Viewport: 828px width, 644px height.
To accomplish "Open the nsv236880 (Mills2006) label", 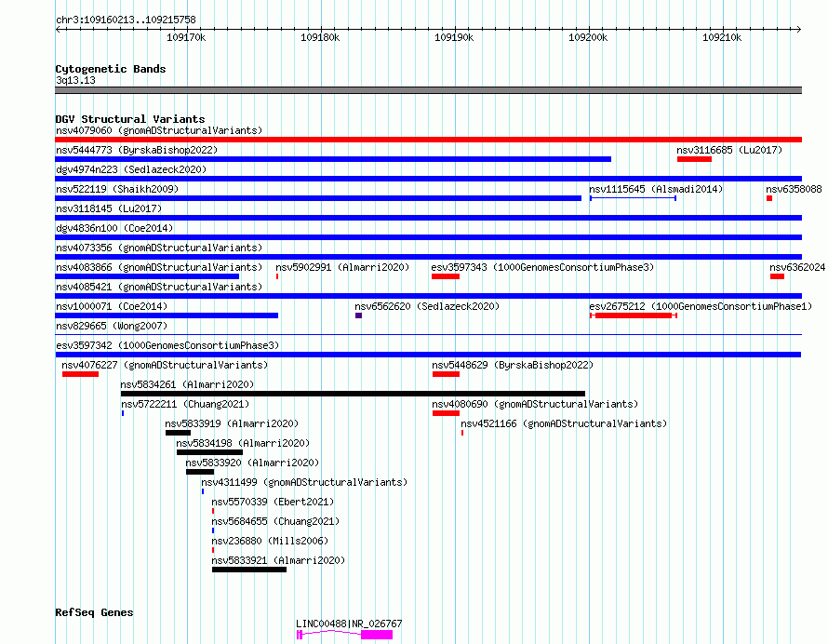I will (269, 541).
